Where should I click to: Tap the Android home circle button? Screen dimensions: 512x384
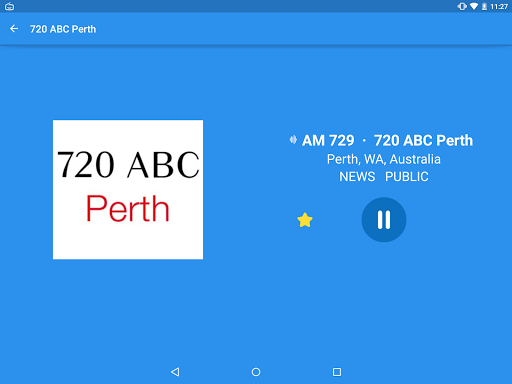(256, 372)
